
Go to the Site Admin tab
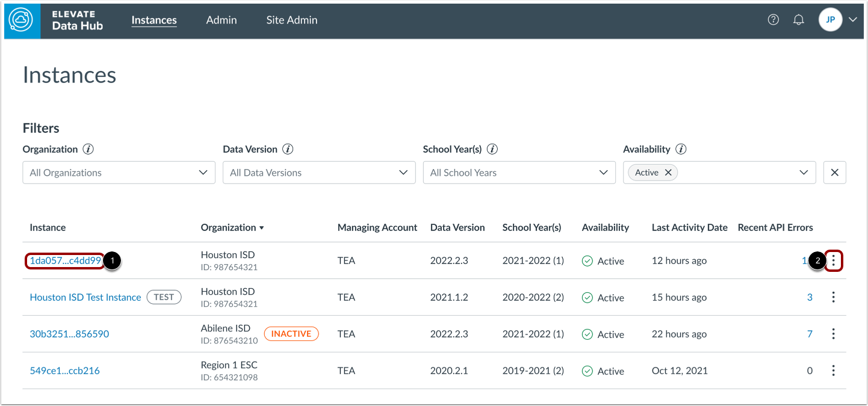(x=292, y=20)
